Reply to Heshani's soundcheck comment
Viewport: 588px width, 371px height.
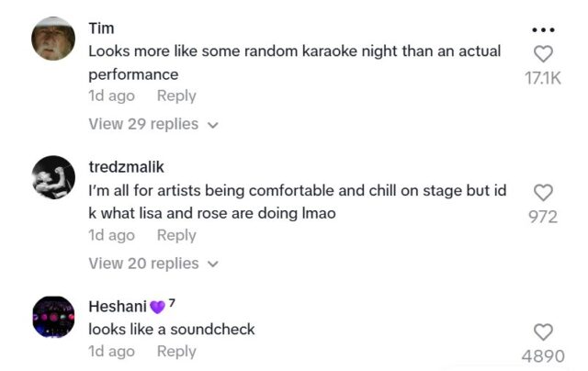pos(176,351)
